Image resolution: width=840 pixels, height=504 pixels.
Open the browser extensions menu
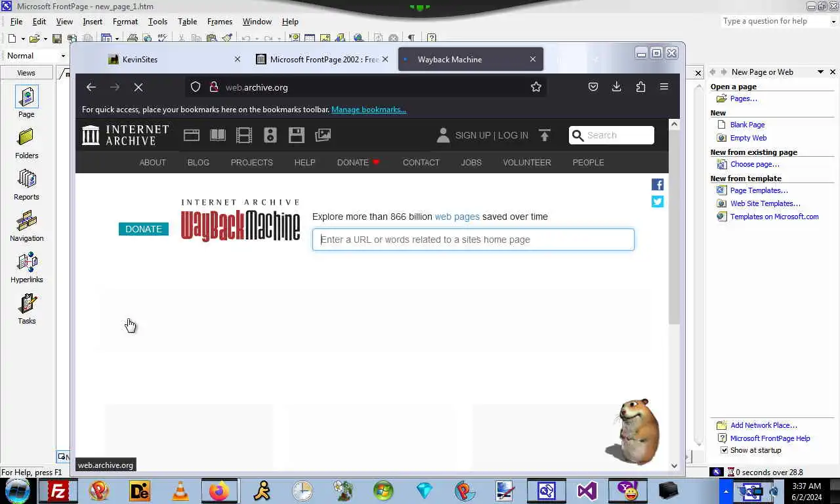coord(640,87)
